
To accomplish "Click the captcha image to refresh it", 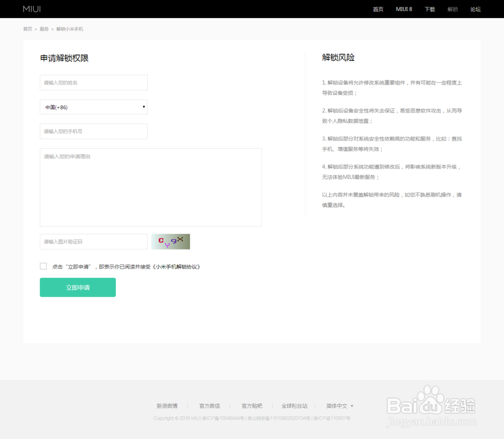I will tap(170, 241).
